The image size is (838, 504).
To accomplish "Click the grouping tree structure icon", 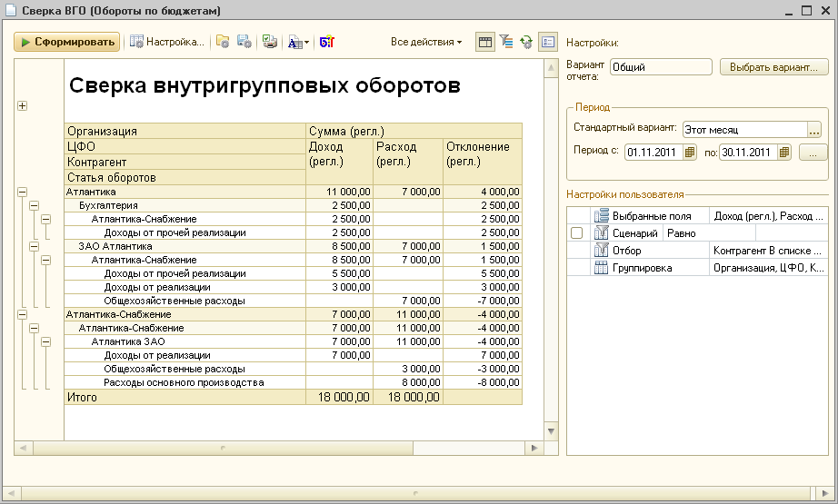I will [506, 42].
